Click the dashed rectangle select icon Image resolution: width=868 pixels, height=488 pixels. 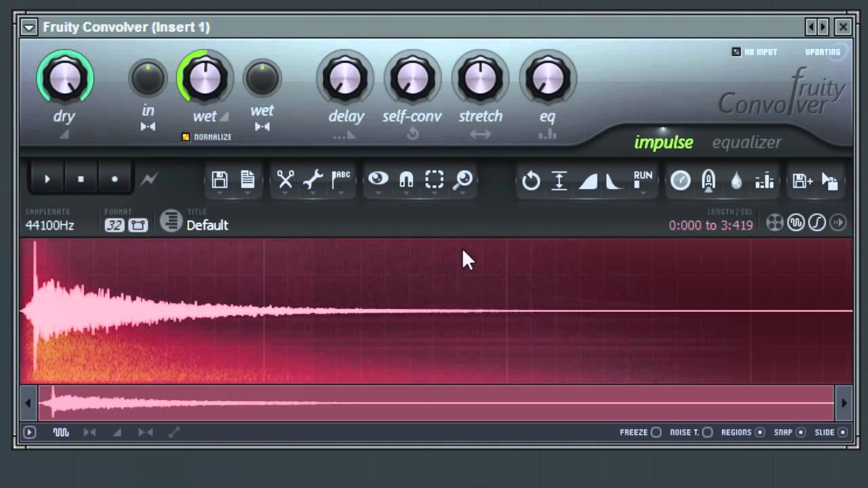[434, 179]
